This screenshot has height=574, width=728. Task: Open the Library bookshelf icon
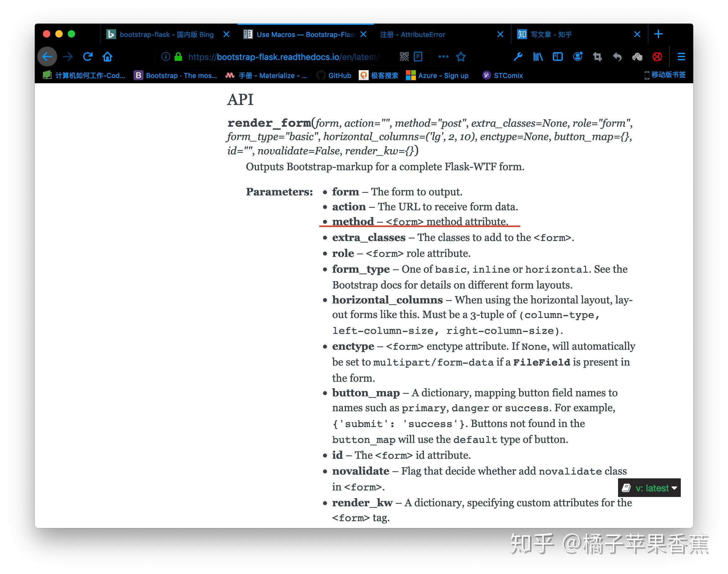pos(538,57)
